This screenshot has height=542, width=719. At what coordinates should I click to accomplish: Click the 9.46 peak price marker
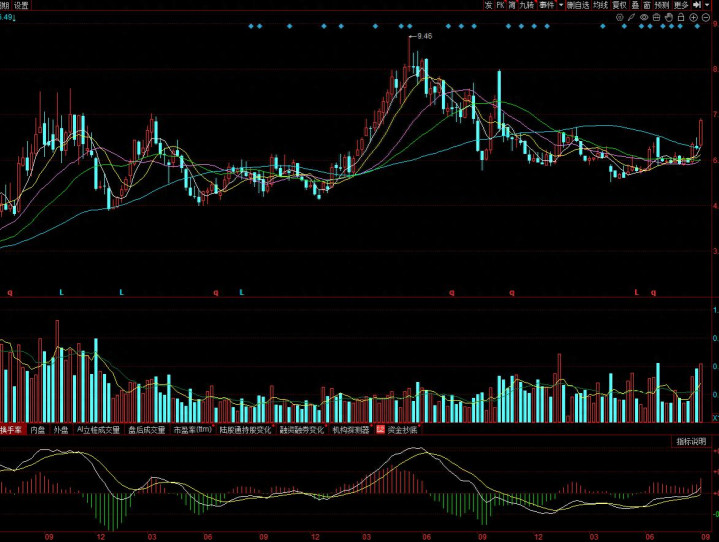tap(423, 36)
